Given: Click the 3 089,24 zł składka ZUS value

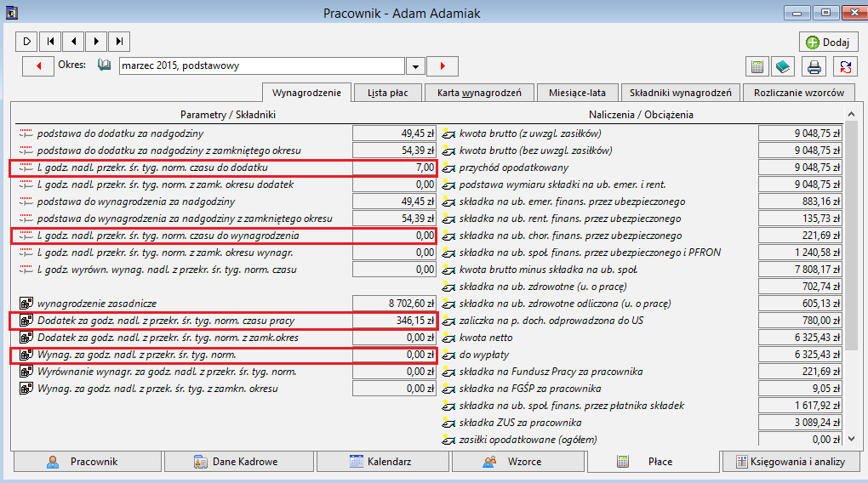Looking at the screenshot, I should 800,423.
